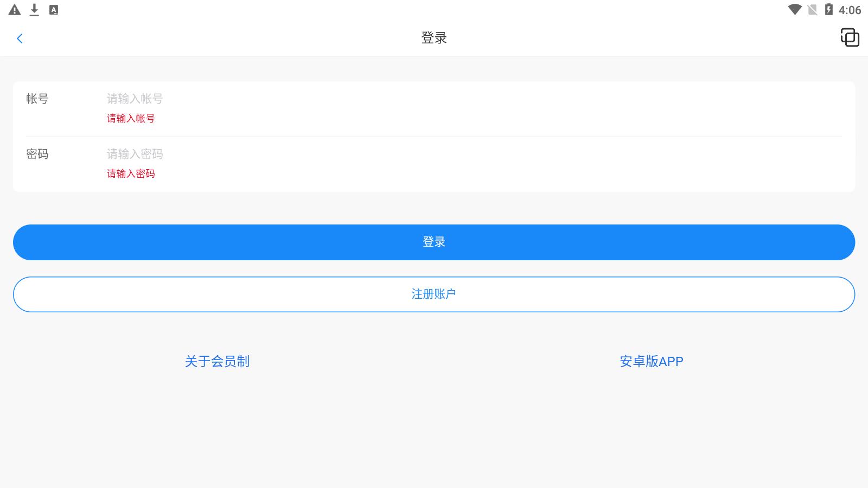868x488 pixels.
Task: Open the 安卓版APP link
Action: click(x=651, y=361)
